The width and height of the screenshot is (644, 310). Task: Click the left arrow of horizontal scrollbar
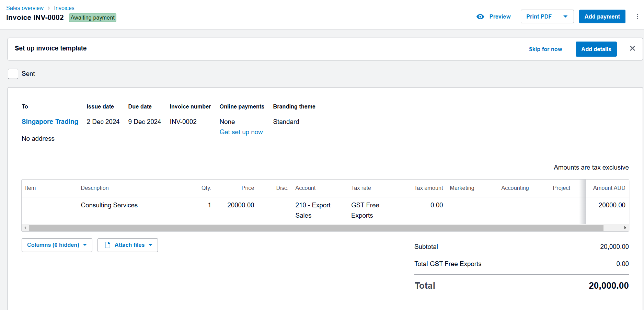pos(25,228)
